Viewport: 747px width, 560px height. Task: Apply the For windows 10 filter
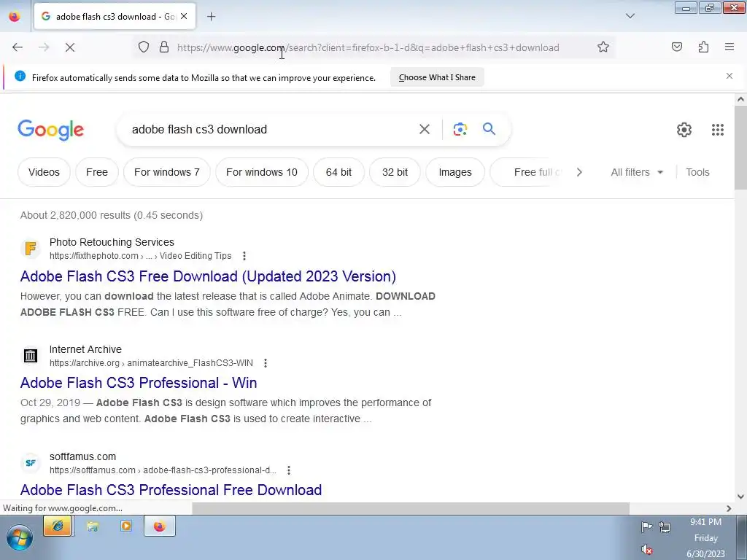click(262, 172)
